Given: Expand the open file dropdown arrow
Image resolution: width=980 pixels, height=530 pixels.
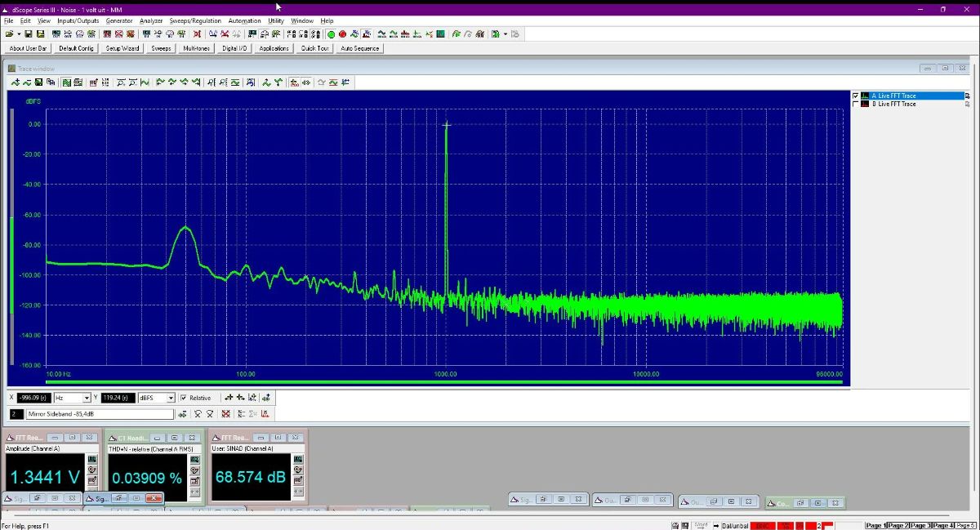Looking at the screenshot, I should tap(19, 34).
